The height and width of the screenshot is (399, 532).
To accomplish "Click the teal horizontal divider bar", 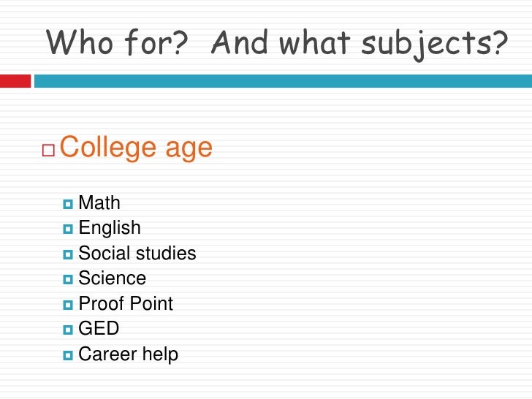I will click(x=282, y=79).
